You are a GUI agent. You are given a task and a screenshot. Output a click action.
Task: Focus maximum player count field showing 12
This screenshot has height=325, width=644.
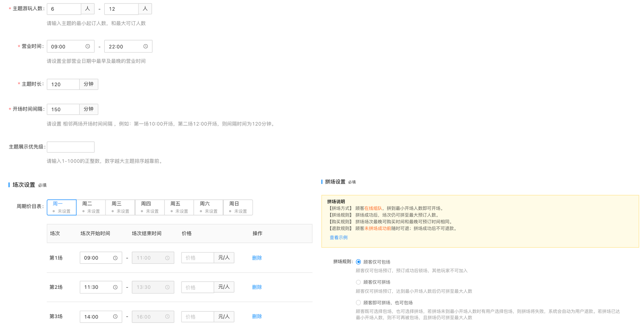tap(121, 9)
